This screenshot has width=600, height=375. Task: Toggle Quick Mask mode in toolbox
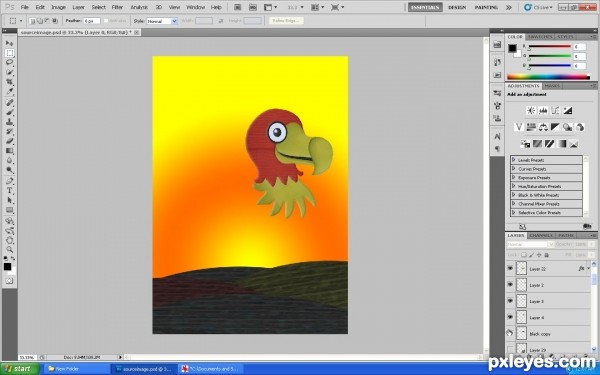click(x=10, y=281)
